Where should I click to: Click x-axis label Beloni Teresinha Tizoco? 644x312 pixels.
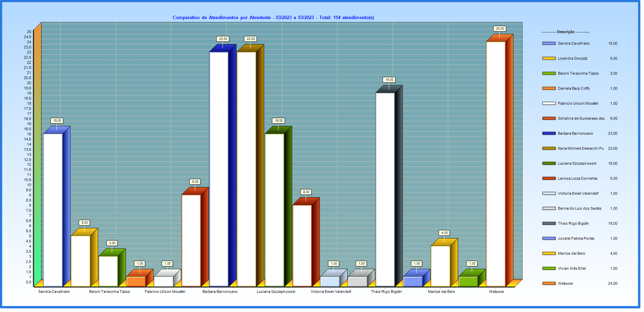(x=109, y=292)
